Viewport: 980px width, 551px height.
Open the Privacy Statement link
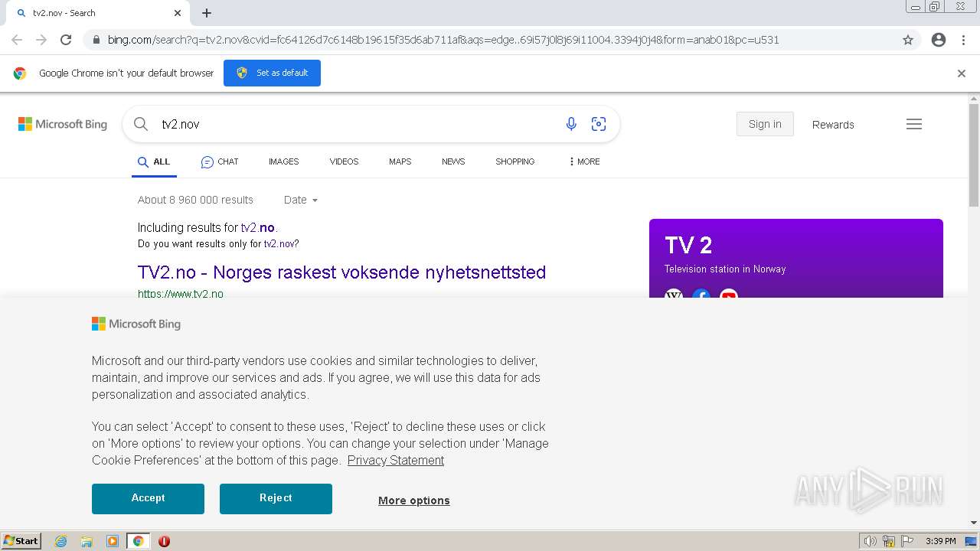click(396, 460)
